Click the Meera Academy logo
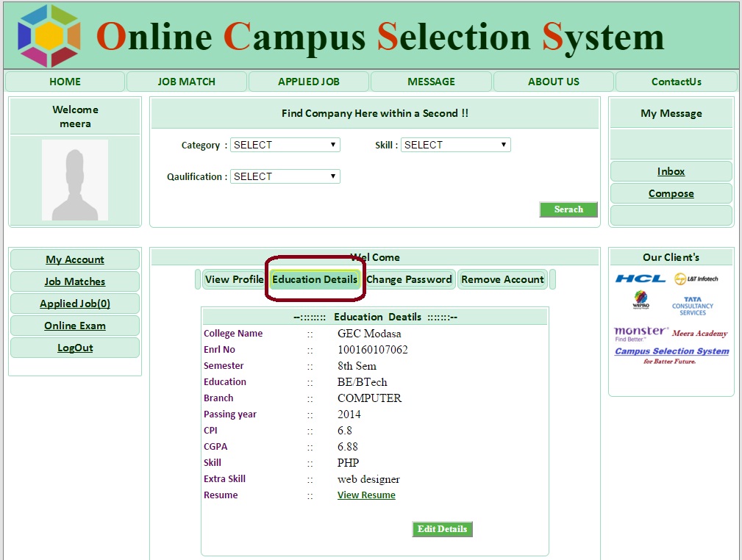Screen dimensions: 742x560 click(699, 334)
